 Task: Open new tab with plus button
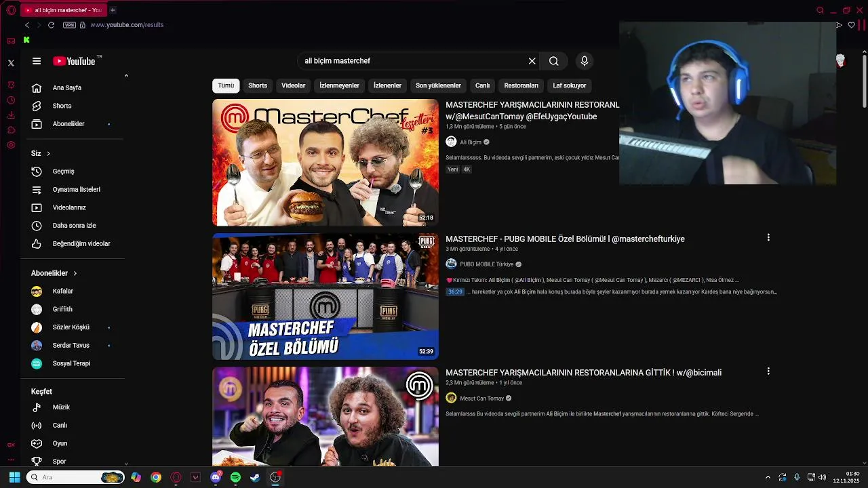[x=113, y=10]
